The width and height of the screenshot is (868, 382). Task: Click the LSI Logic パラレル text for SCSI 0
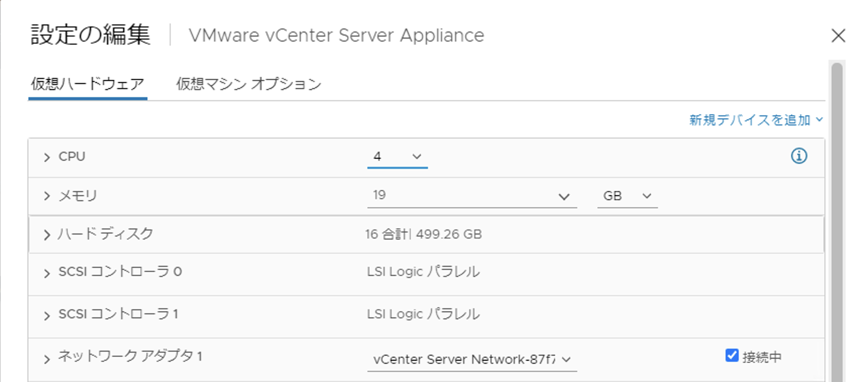click(x=423, y=272)
